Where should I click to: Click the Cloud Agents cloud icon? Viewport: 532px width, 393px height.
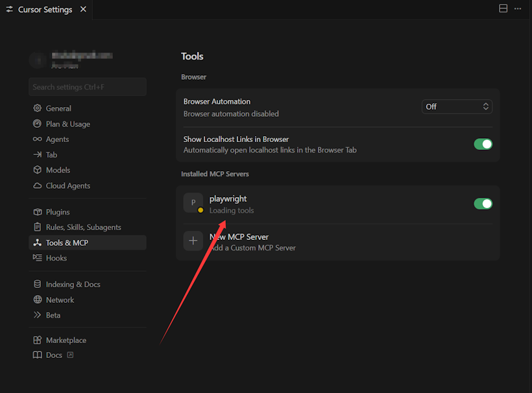[38, 185]
